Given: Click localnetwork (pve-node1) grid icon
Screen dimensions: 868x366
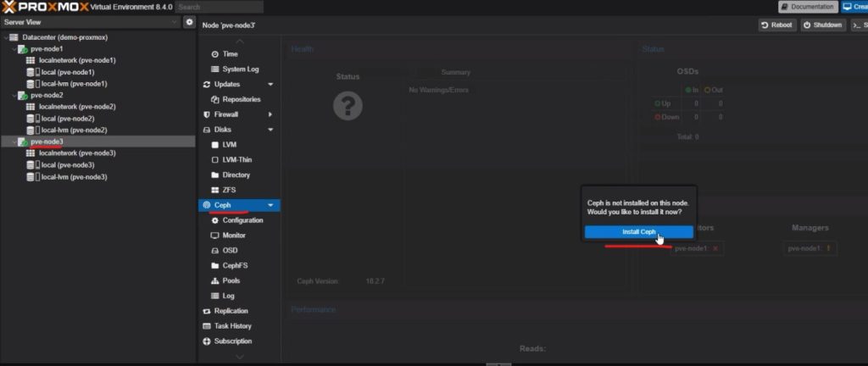Looking at the screenshot, I should 31,60.
